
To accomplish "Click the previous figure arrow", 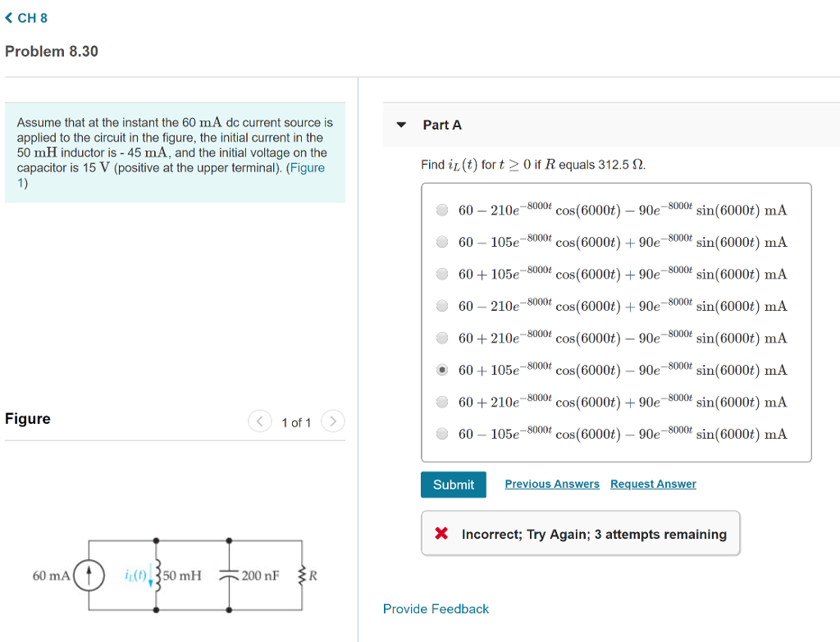I will point(259,421).
